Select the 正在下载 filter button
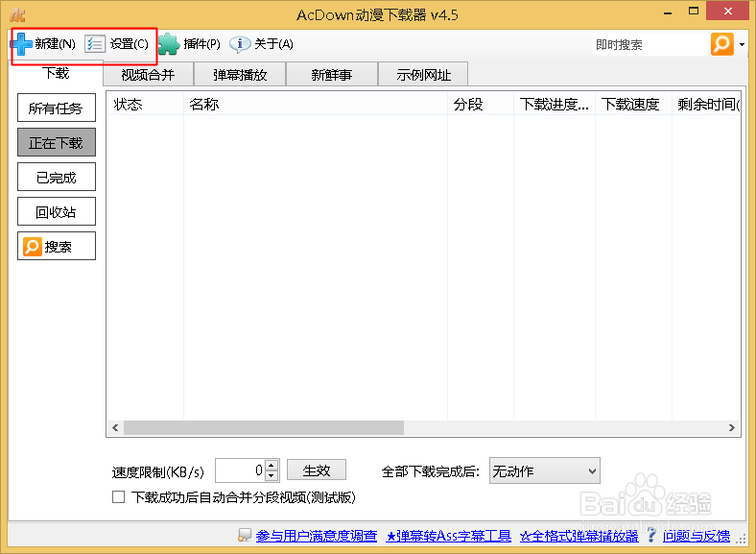 (x=57, y=142)
